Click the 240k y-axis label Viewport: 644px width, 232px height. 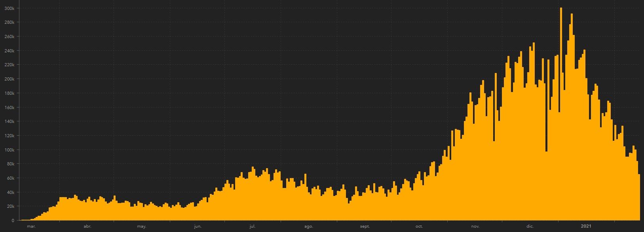point(10,51)
